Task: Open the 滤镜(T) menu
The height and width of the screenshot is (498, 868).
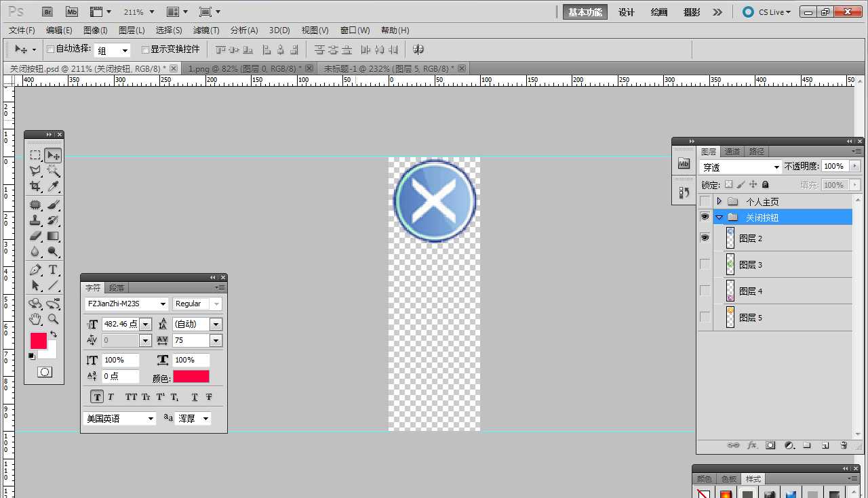Action: click(206, 30)
